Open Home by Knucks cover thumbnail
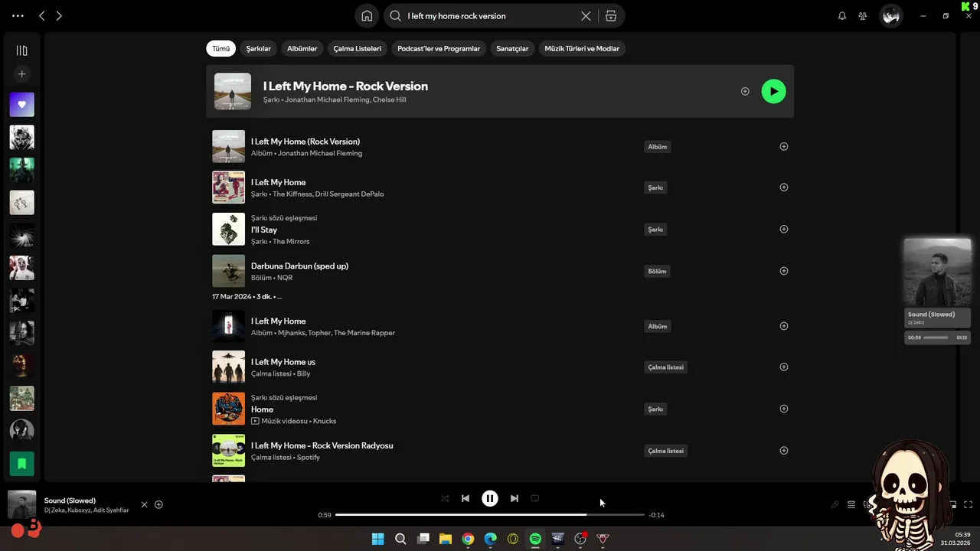 [228, 409]
